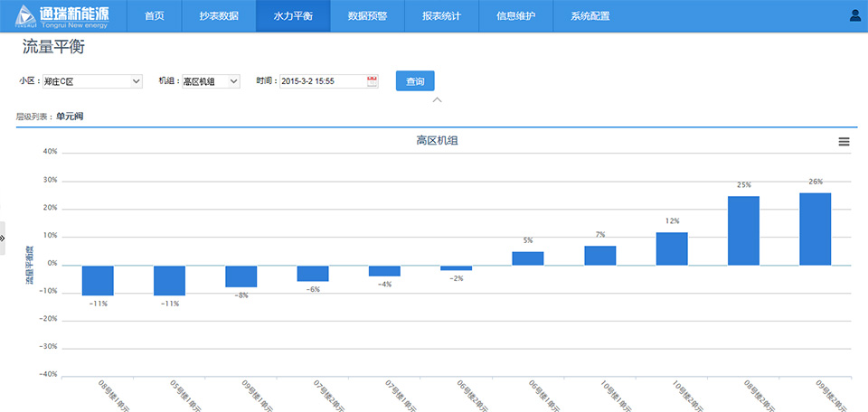Open the 报表统计 tab
The height and width of the screenshot is (412, 868).
point(441,16)
